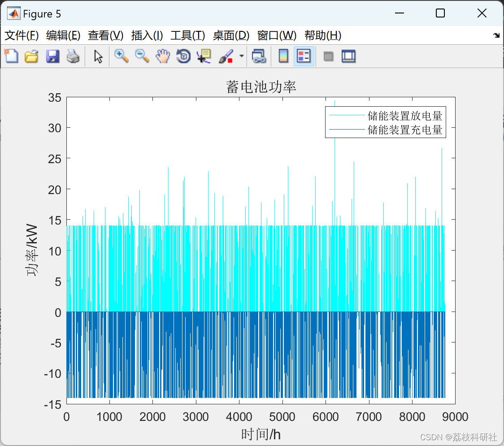Click the MATLAB logo in the title bar
The image size is (504, 446).
click(x=14, y=13)
